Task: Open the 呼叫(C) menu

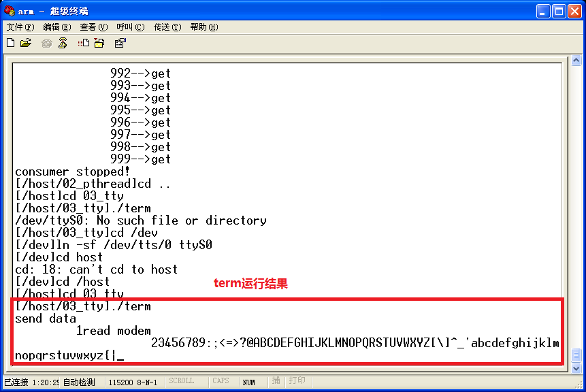Action: (x=131, y=27)
